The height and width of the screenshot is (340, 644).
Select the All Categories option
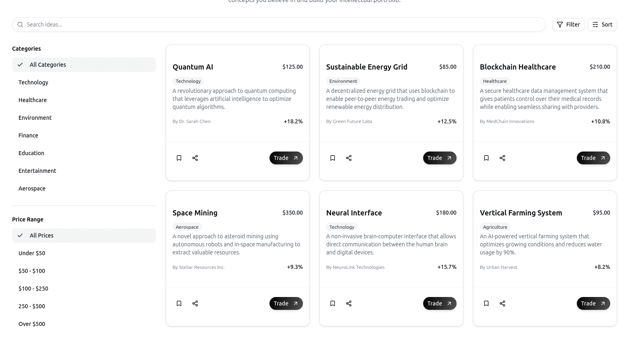[84, 65]
